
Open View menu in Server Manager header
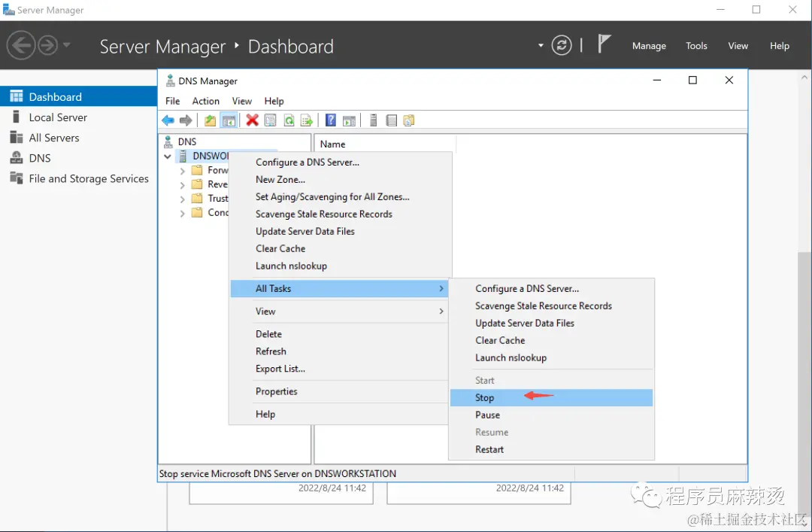pyautogui.click(x=738, y=46)
